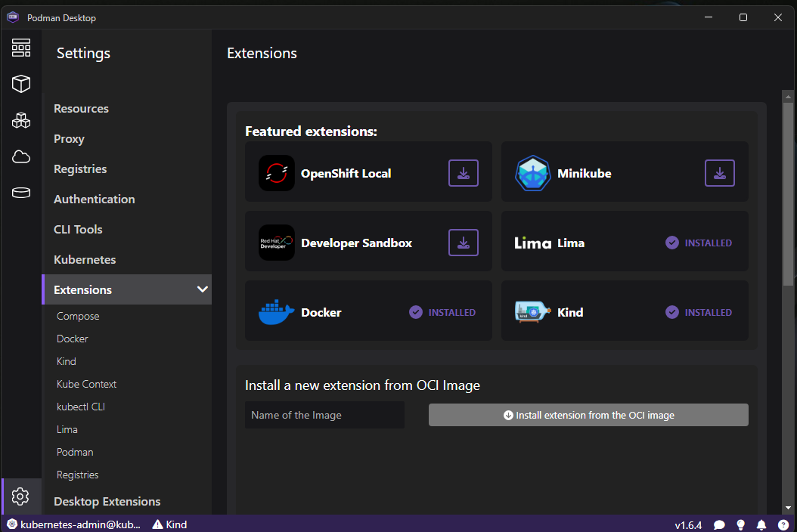
Task: Open the Pods view icon
Action: click(21, 120)
